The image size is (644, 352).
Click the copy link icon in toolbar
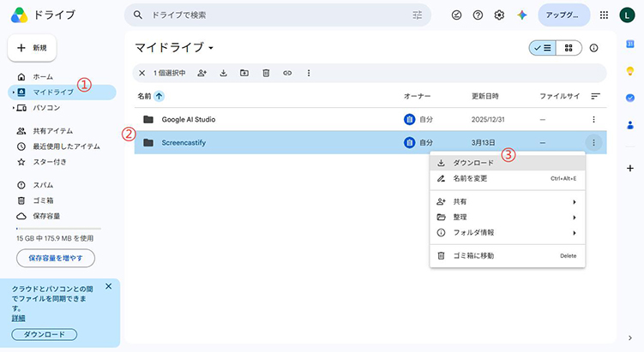pos(287,73)
